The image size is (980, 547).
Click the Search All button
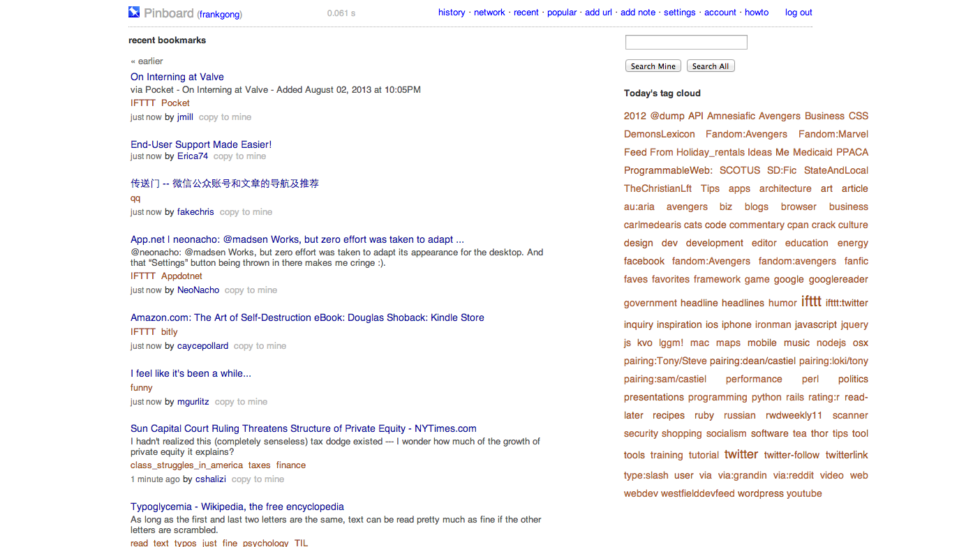coord(711,66)
